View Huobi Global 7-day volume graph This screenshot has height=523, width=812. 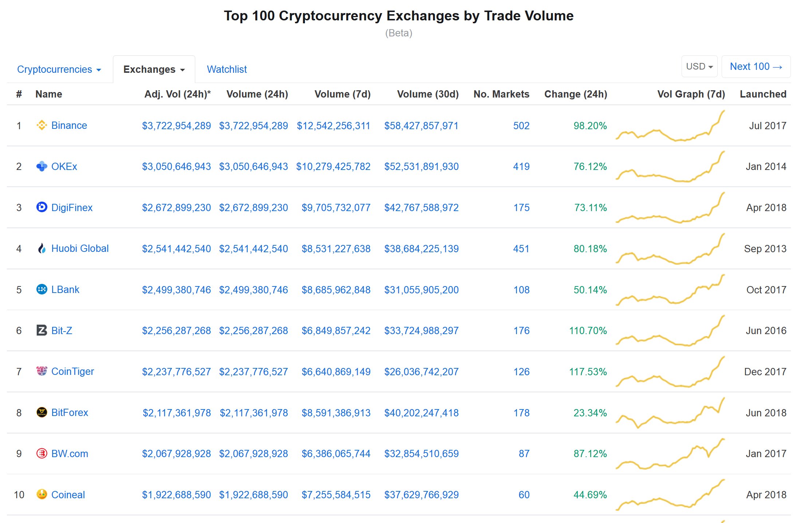(670, 249)
